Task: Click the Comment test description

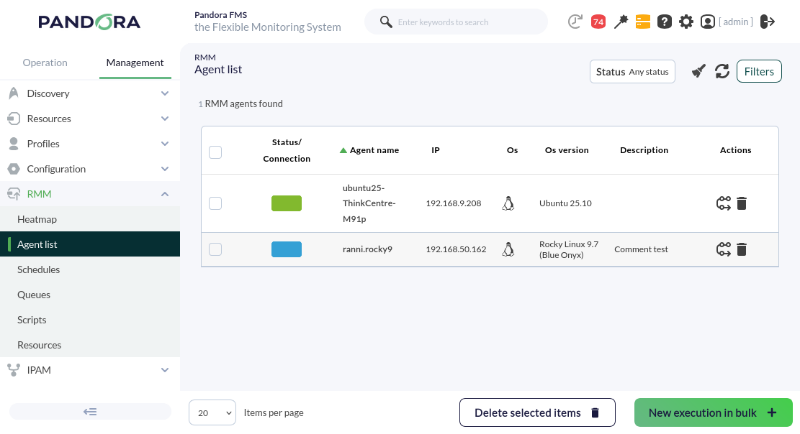Action: [x=641, y=249]
